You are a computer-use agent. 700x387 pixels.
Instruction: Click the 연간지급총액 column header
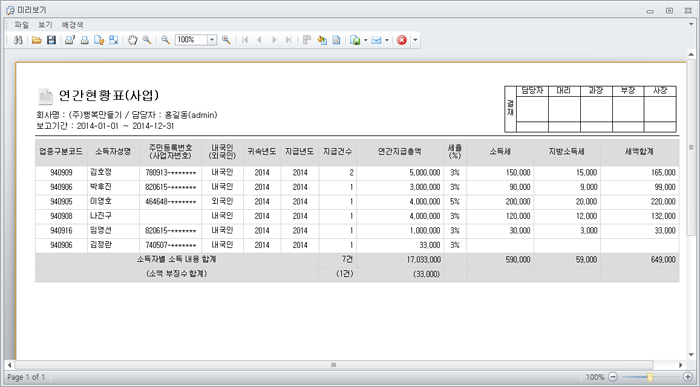400,152
